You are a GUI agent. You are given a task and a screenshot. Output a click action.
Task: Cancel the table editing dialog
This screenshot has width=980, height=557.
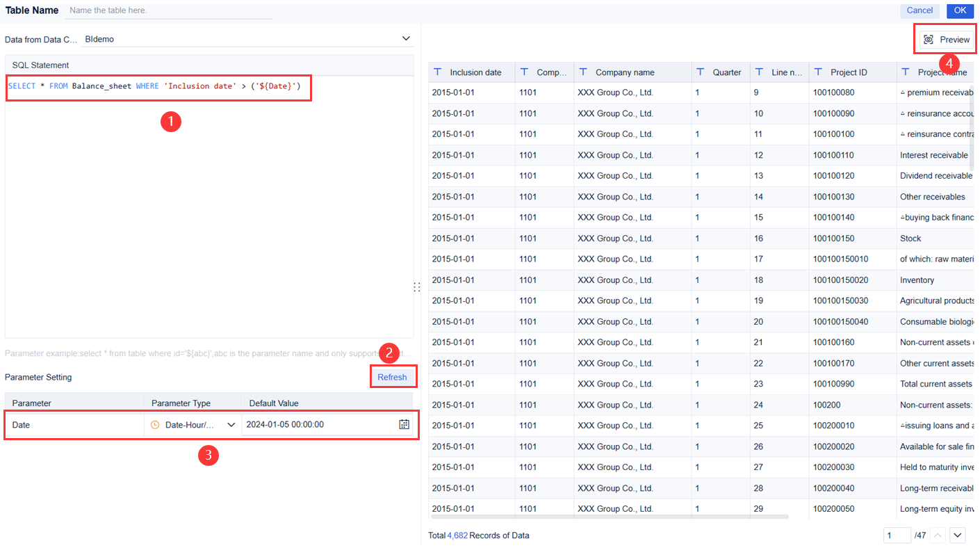click(x=920, y=10)
